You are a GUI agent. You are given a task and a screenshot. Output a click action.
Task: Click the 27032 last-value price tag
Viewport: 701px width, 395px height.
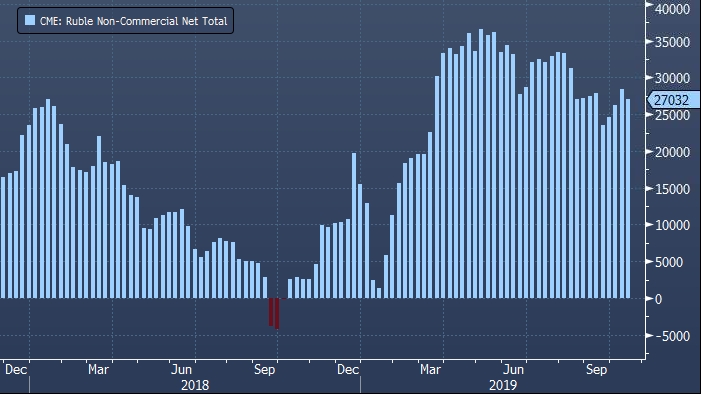673,100
